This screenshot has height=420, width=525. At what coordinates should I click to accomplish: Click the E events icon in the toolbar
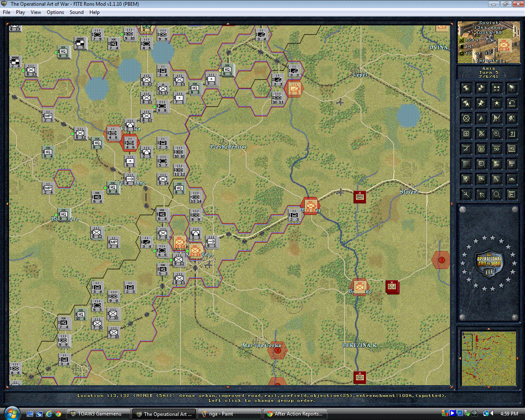[511, 194]
